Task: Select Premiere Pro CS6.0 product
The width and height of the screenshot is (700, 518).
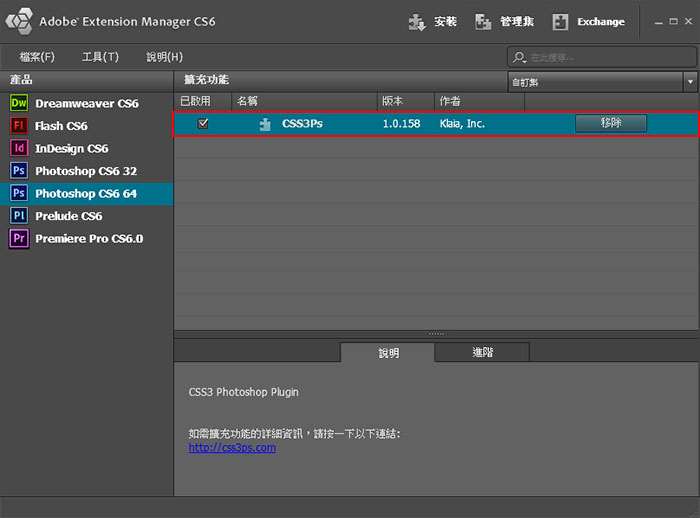Action: [x=87, y=238]
